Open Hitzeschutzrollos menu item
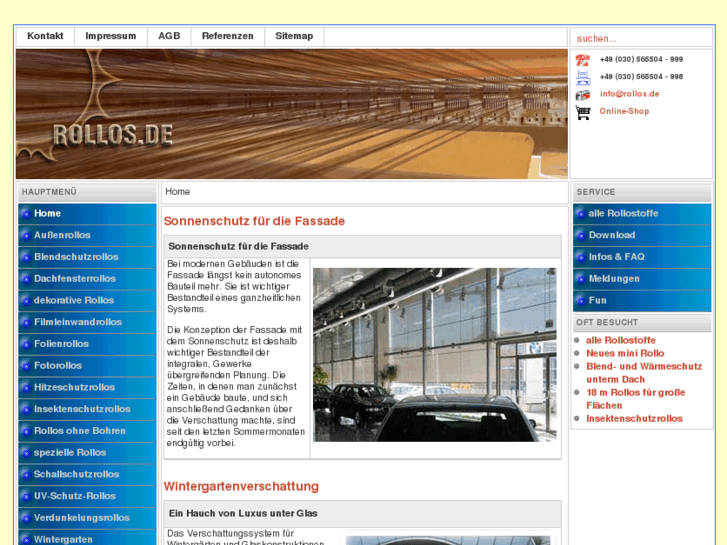 [87, 388]
